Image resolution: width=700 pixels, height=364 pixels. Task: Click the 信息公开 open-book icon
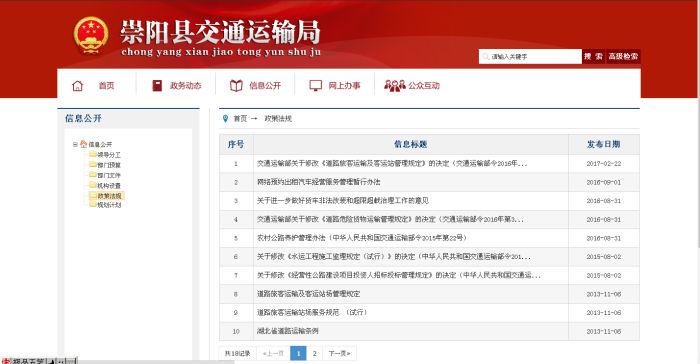236,85
